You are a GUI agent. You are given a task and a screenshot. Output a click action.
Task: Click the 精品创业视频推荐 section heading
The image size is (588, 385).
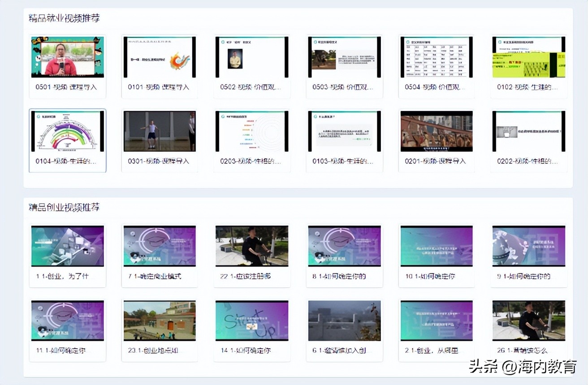pos(65,207)
